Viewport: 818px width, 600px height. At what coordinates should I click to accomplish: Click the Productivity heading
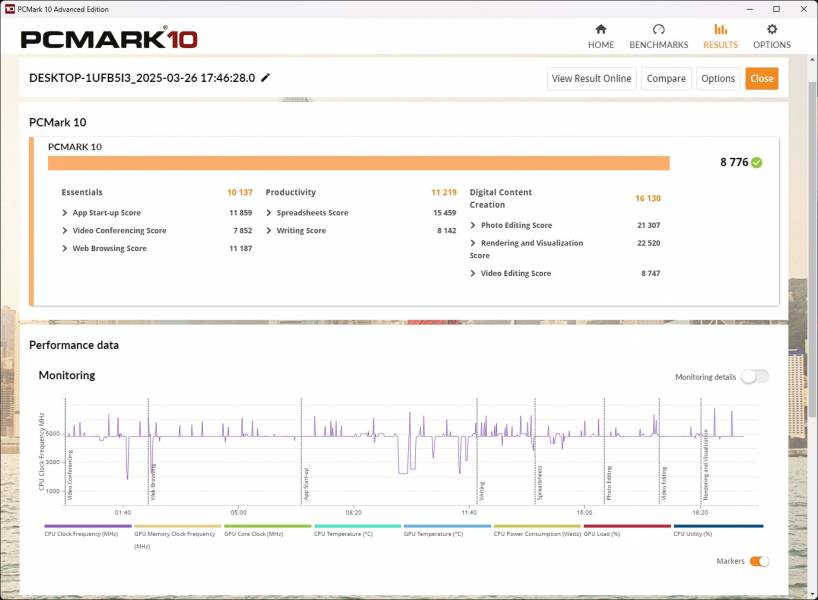tap(291, 192)
